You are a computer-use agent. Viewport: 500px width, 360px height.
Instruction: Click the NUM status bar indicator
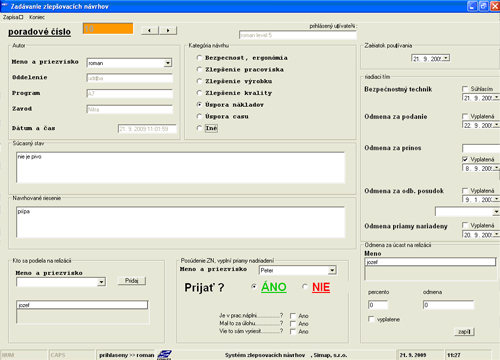pyautogui.click(x=8, y=355)
